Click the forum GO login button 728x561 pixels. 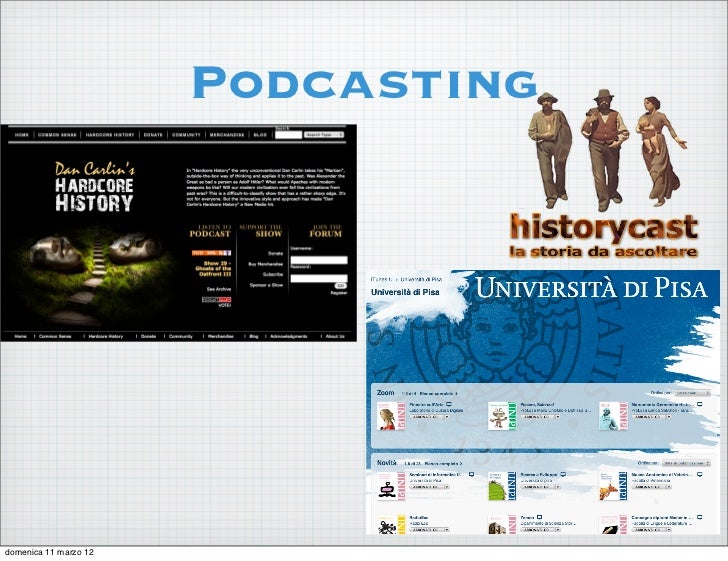coord(341,286)
